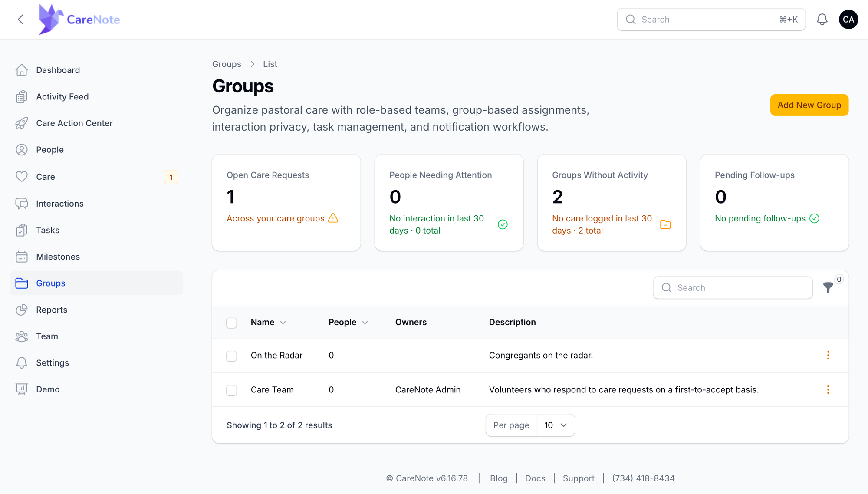
Task: Click warning icon on Open Care Requests card
Action: (x=333, y=218)
